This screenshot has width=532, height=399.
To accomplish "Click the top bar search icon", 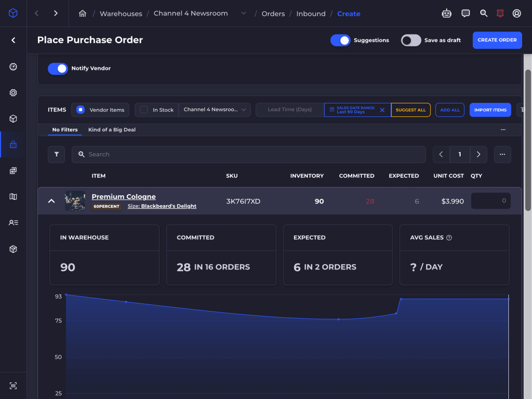I will pos(484,13).
